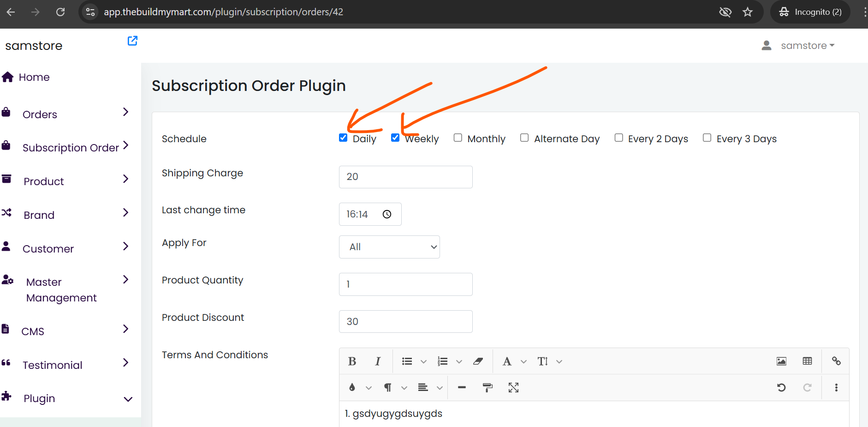The width and height of the screenshot is (868, 427).
Task: Bookmark this page with the star icon
Action: [x=748, y=12]
